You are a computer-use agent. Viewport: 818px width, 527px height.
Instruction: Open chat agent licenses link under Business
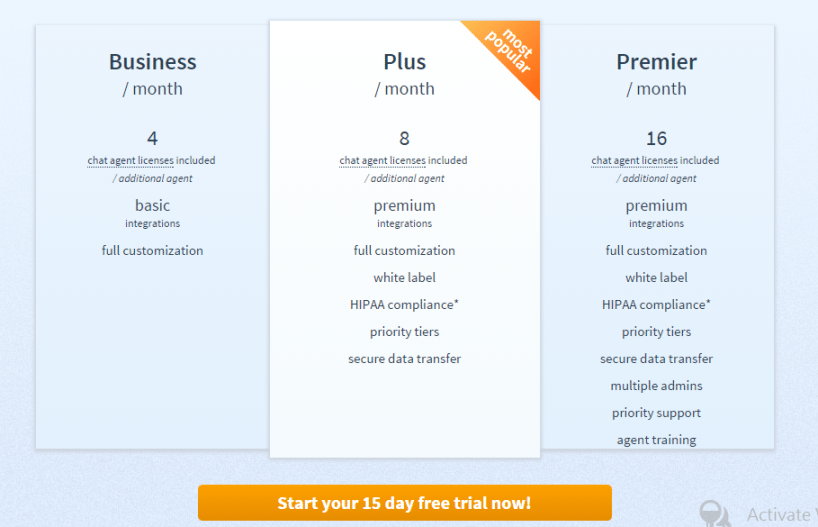tap(130, 161)
